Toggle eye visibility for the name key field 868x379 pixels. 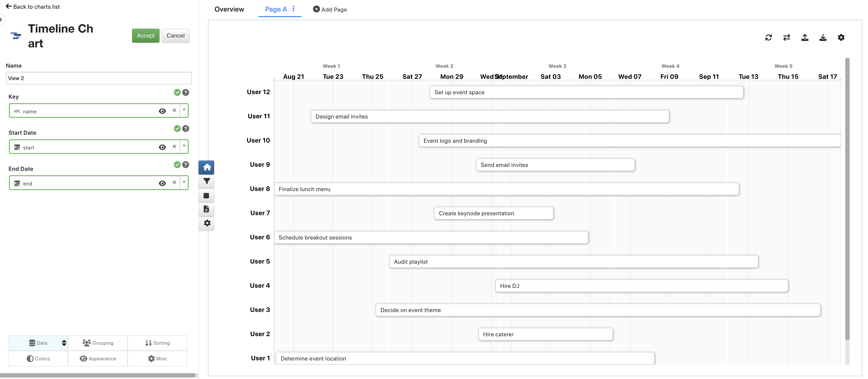(162, 111)
